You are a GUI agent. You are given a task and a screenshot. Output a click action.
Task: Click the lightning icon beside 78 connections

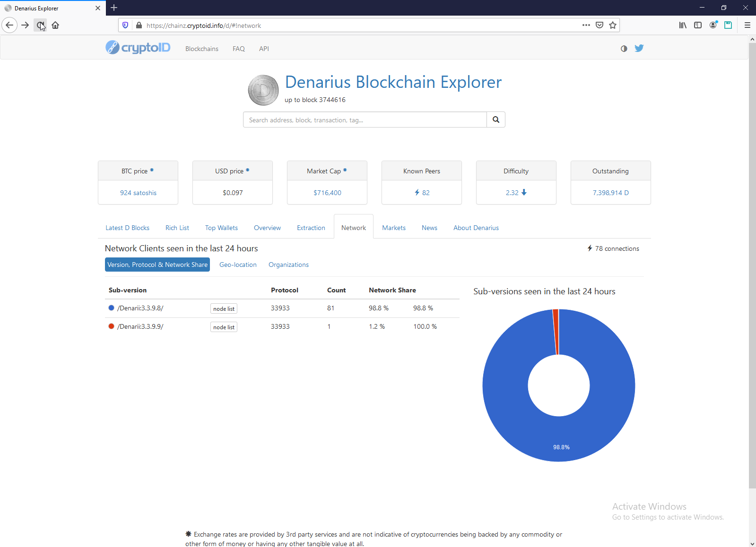click(590, 248)
